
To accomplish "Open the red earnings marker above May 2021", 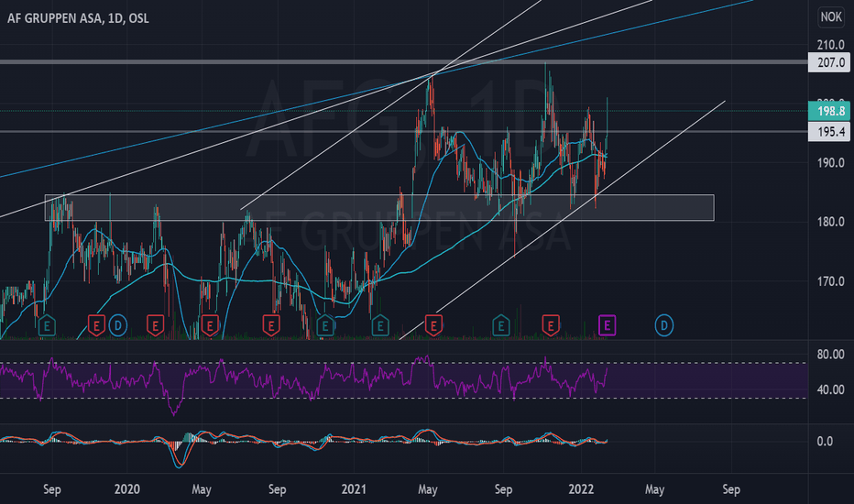I will pos(433,326).
